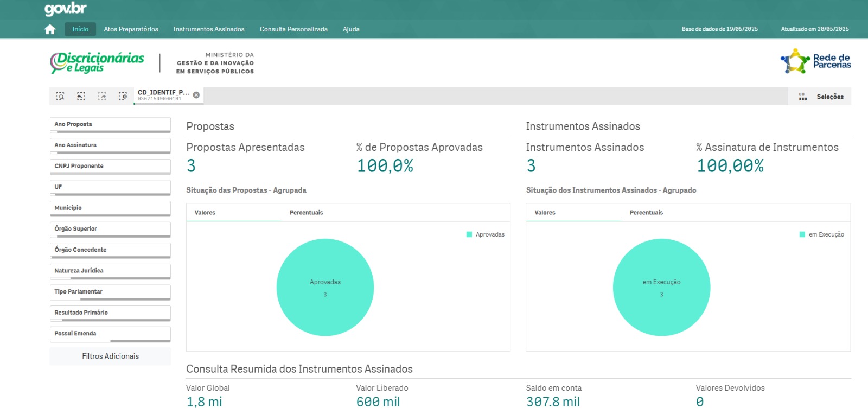The image size is (868, 414).
Task: Expand the Possui Emenda filter
Action: click(x=110, y=334)
